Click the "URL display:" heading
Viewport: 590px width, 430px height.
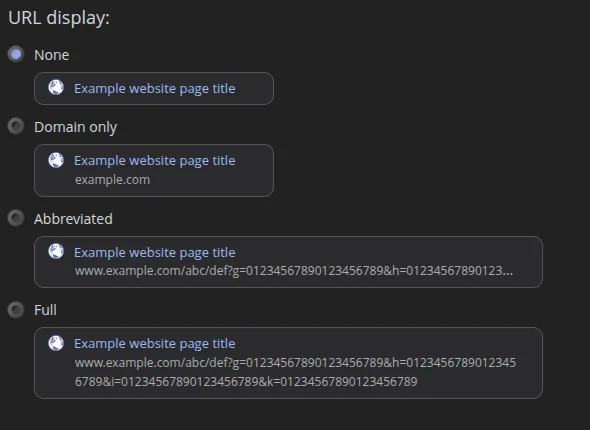pos(59,18)
